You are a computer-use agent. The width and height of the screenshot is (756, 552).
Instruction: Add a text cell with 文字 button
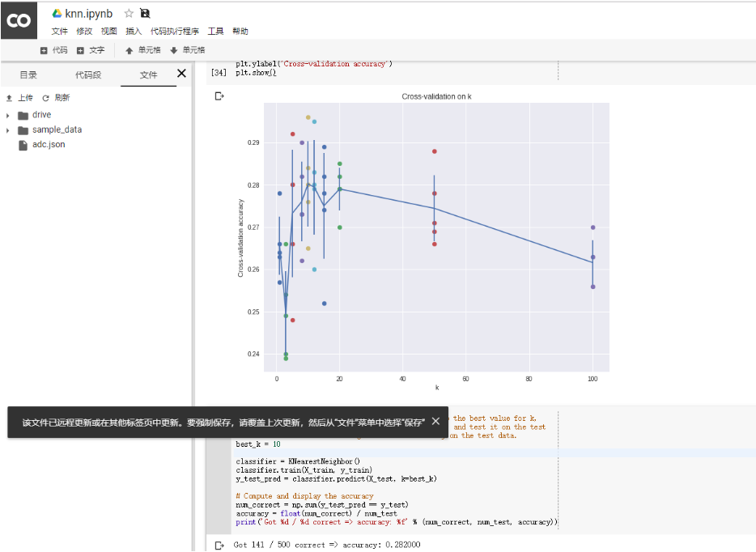click(91, 50)
